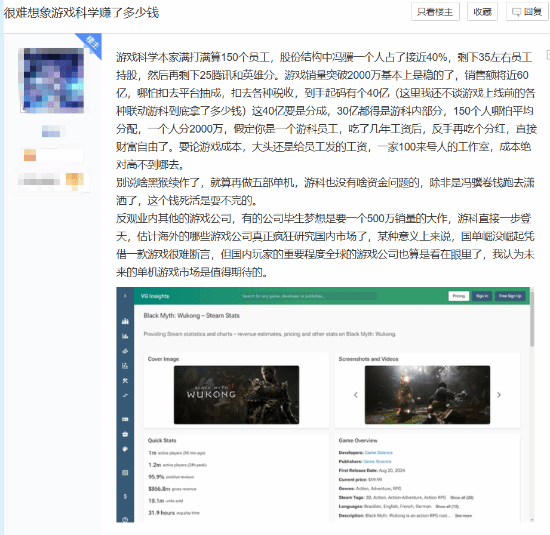Open the 回复 reply button
Image resolution: width=550 pixels, height=535 pixels.
[x=527, y=12]
